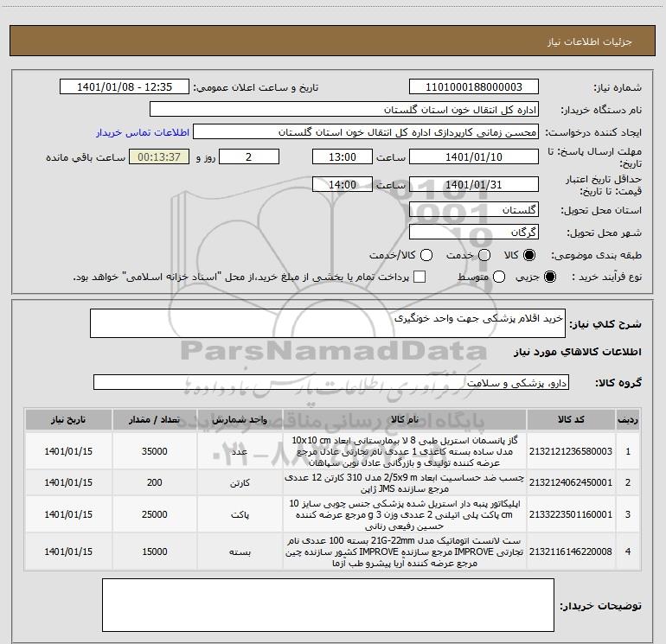Click the جزئیات اطلاعات نیاز header title
The height and width of the screenshot is (644, 666).
590,41
